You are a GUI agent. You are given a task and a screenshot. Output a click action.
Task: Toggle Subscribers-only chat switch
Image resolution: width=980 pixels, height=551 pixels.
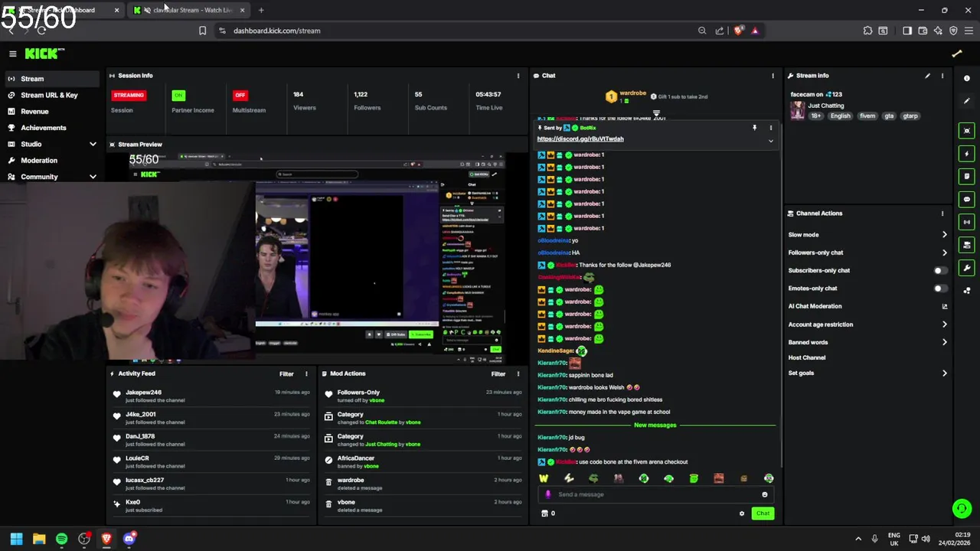point(940,270)
